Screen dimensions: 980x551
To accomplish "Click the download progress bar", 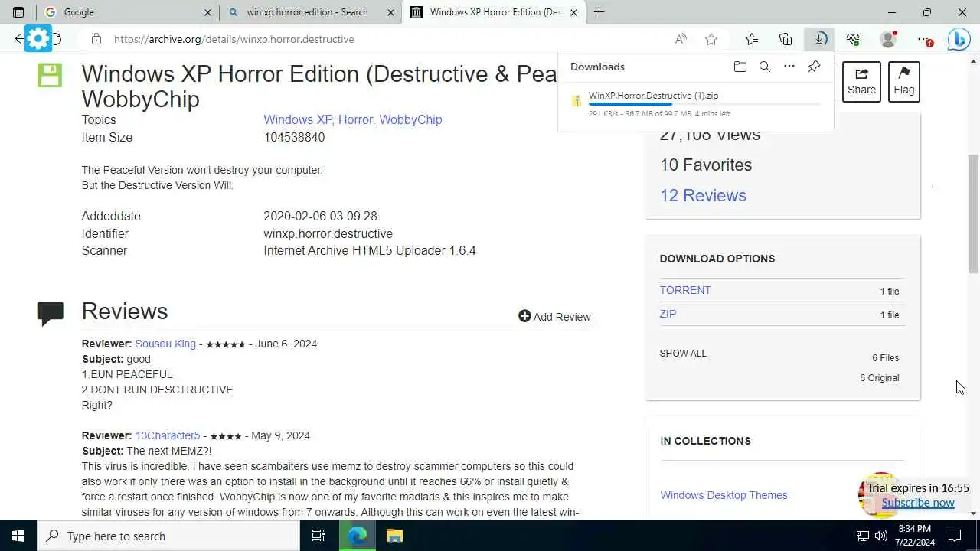I will tap(704, 104).
